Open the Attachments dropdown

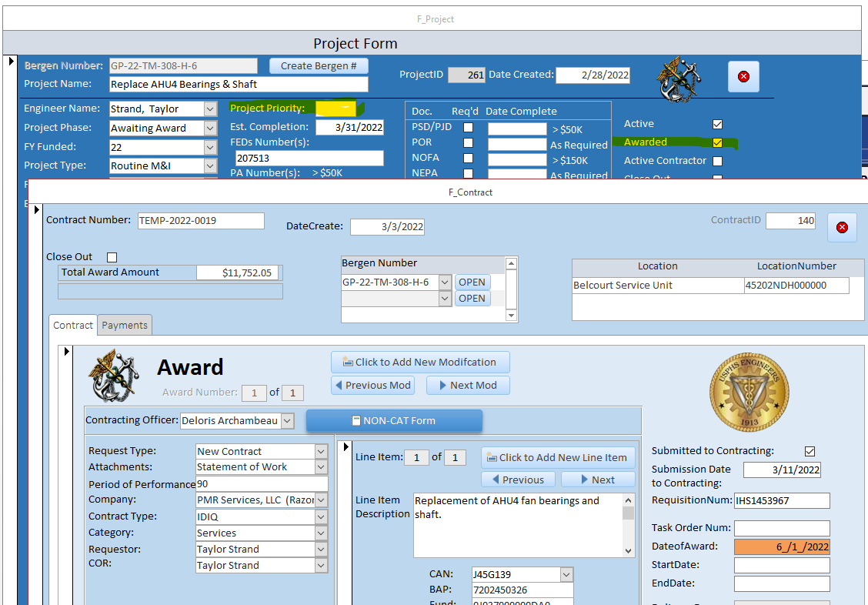[x=321, y=466]
